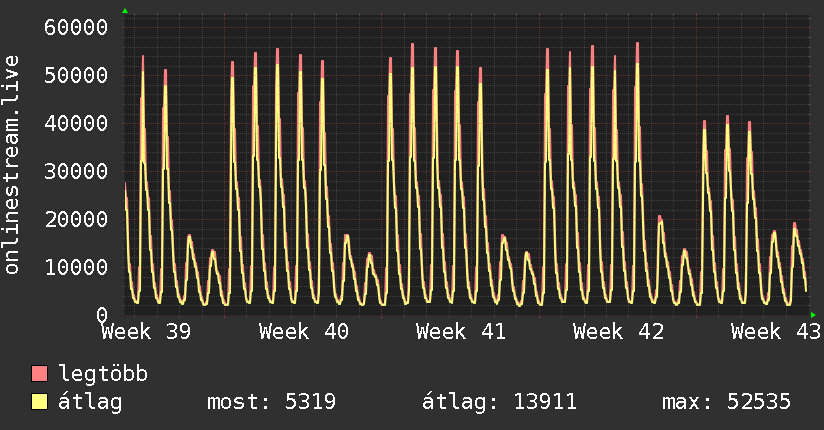Select the legtöbb legend label
The height and width of the screenshot is (430, 824).
103,374
